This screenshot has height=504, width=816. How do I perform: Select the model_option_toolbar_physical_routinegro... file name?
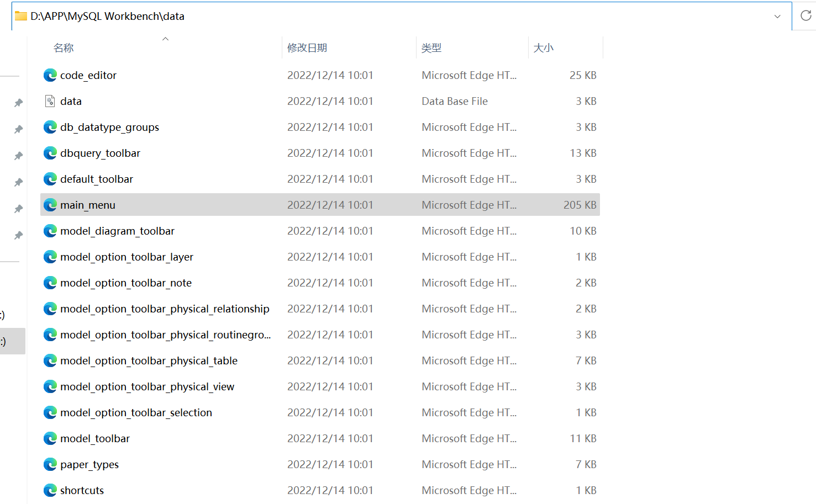166,335
